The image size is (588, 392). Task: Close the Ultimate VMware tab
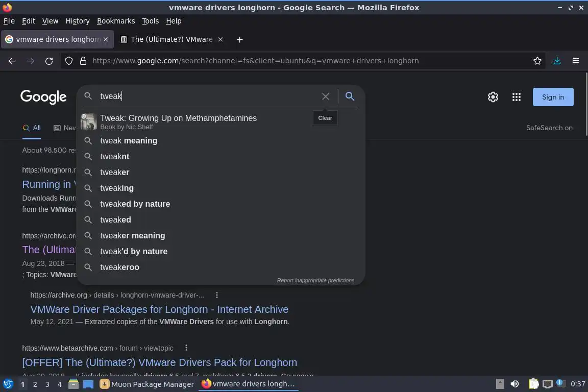tap(220, 39)
